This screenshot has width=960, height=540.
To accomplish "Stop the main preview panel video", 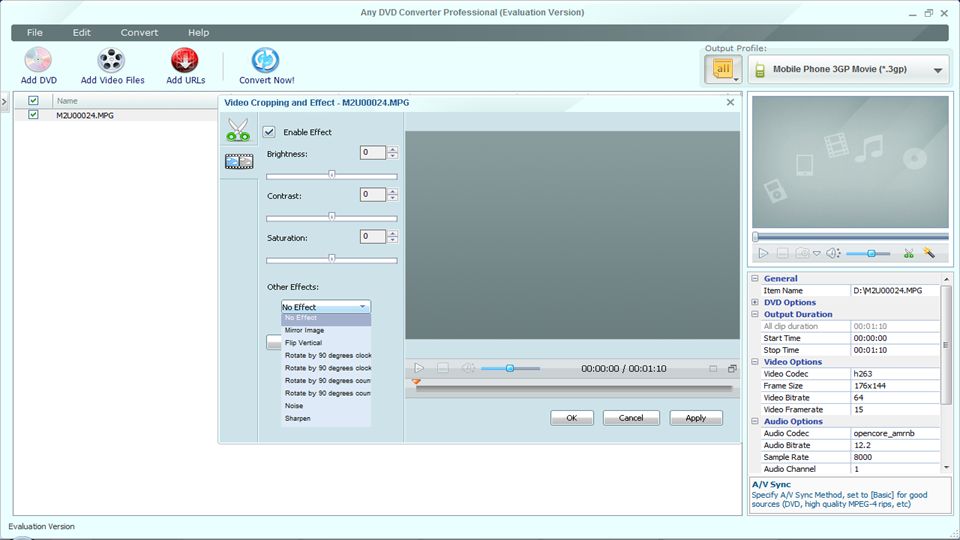I will click(782, 253).
